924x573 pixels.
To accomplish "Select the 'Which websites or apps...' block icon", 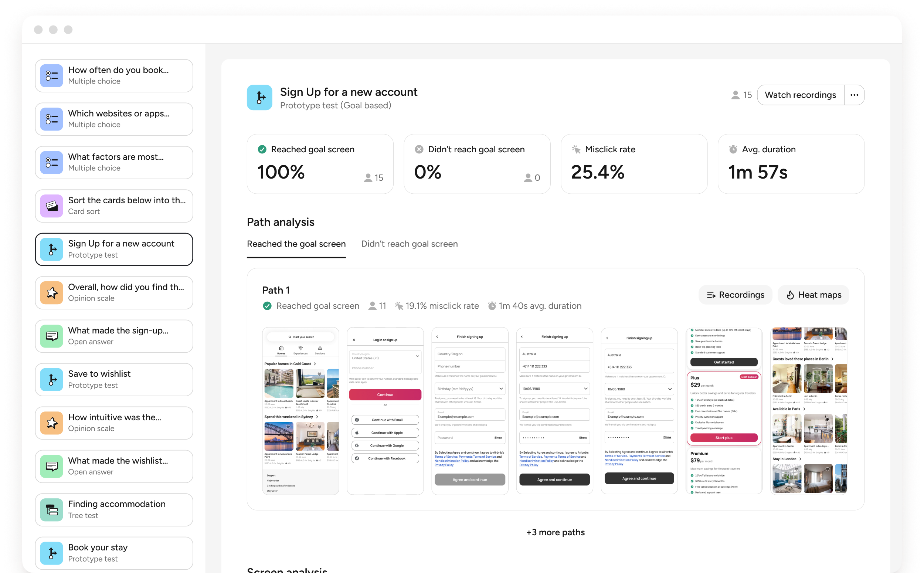I will pyautogui.click(x=51, y=119).
